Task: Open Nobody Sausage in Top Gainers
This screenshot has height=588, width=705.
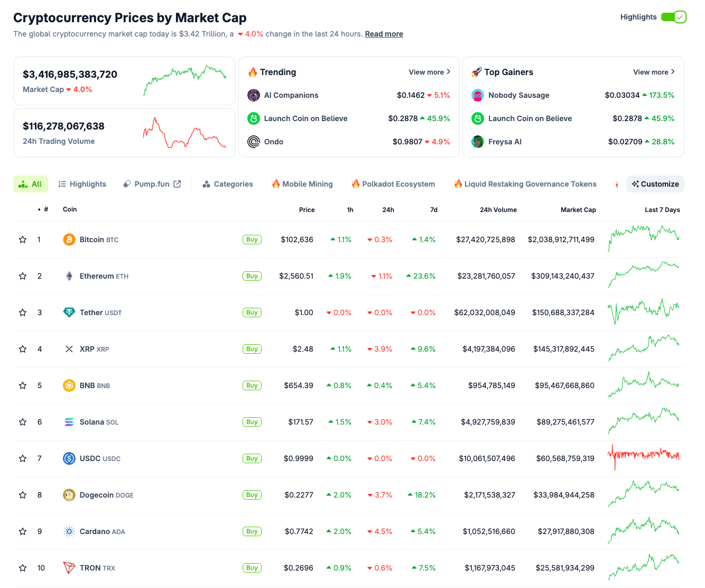Action: [519, 95]
